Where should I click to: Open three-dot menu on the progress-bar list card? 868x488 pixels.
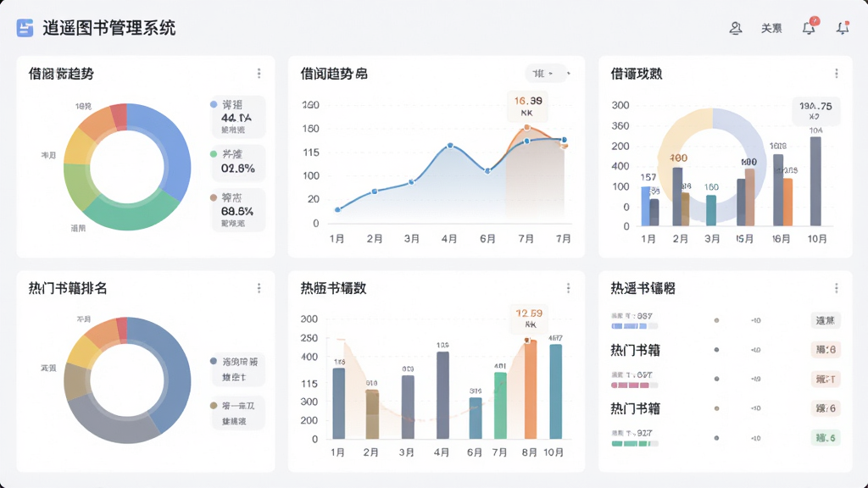click(x=837, y=288)
